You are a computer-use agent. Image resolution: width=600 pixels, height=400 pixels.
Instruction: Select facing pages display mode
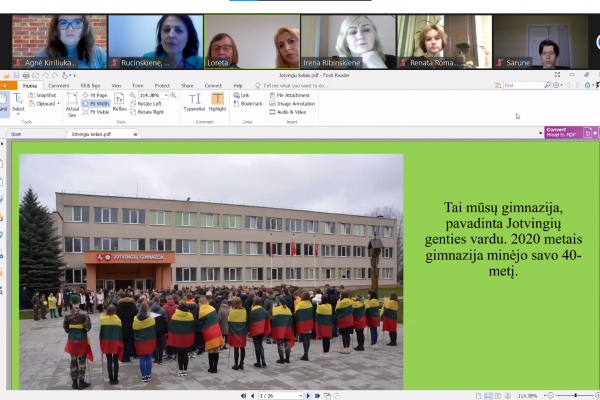tap(498, 396)
